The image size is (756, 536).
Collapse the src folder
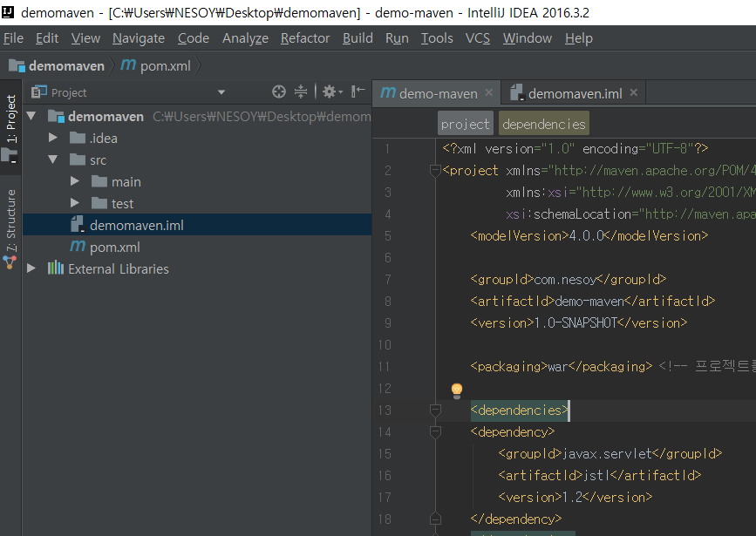pos(53,159)
